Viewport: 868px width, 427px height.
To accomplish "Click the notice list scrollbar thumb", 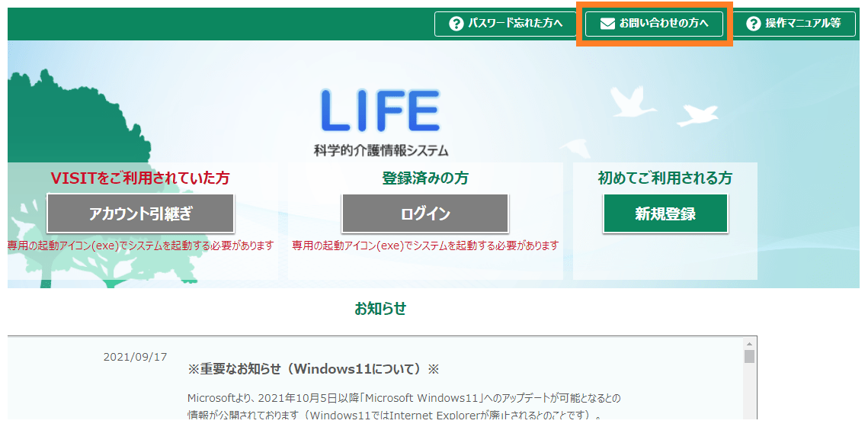I will [749, 357].
